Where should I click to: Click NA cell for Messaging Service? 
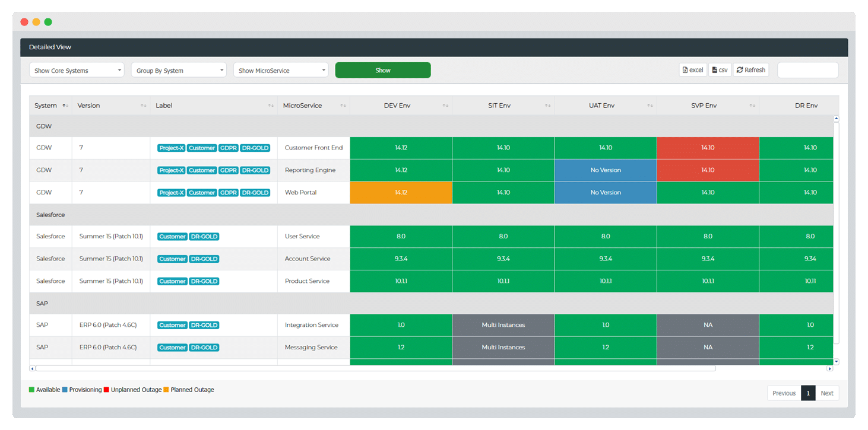point(708,348)
